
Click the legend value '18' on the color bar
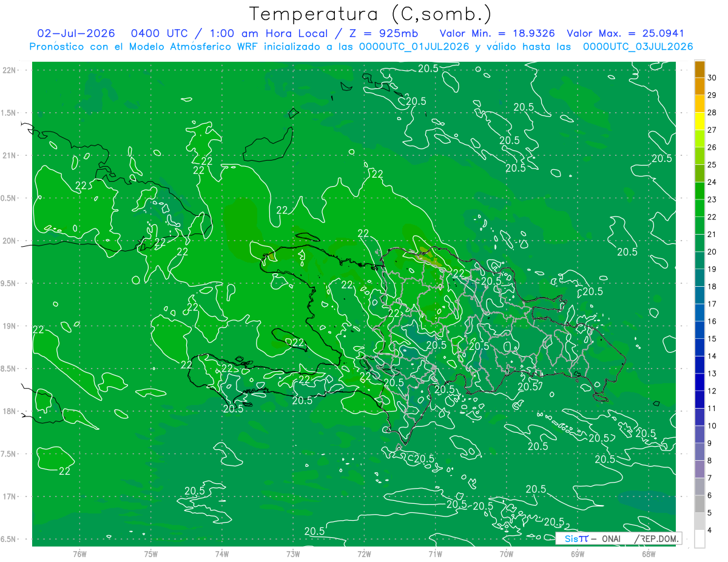point(712,287)
